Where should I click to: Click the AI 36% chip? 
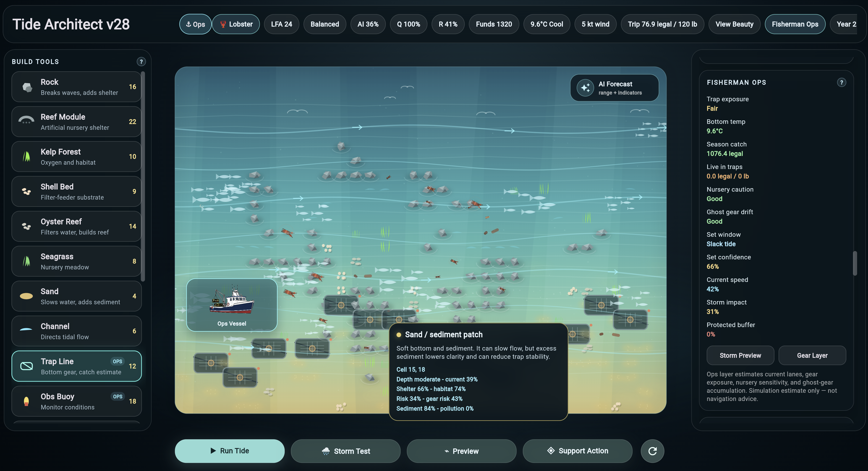pyautogui.click(x=368, y=24)
